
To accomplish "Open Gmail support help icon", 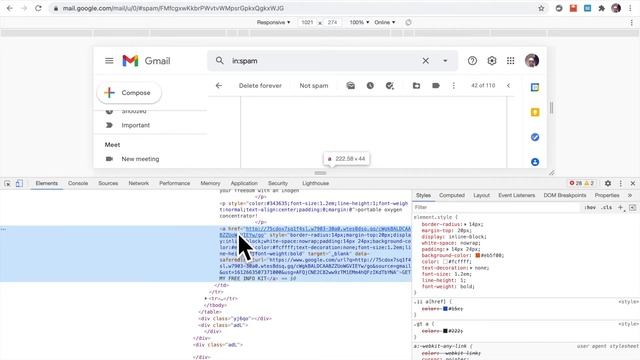I will pos(472,61).
